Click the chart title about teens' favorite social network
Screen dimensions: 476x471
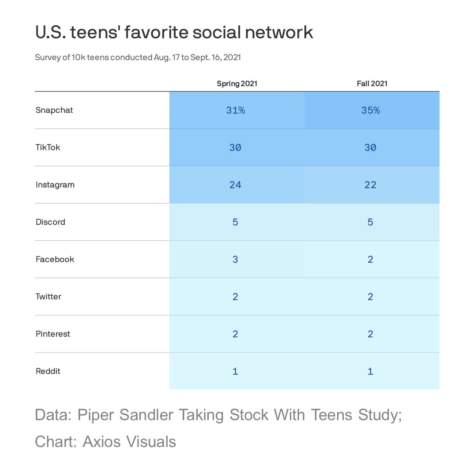[174, 33]
